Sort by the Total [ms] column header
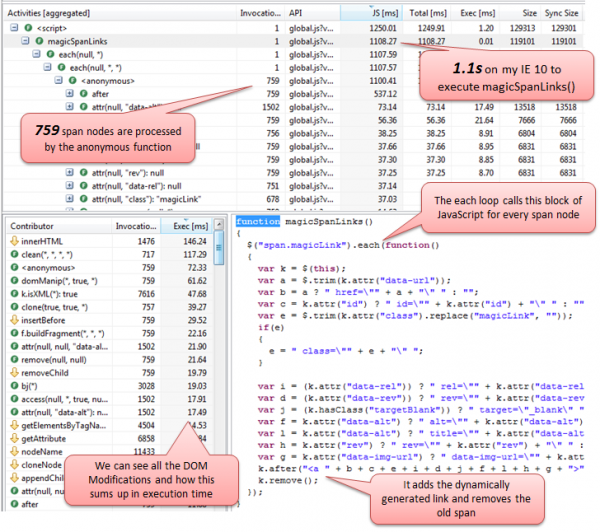Screen dimensions: 600x532 point(426,13)
